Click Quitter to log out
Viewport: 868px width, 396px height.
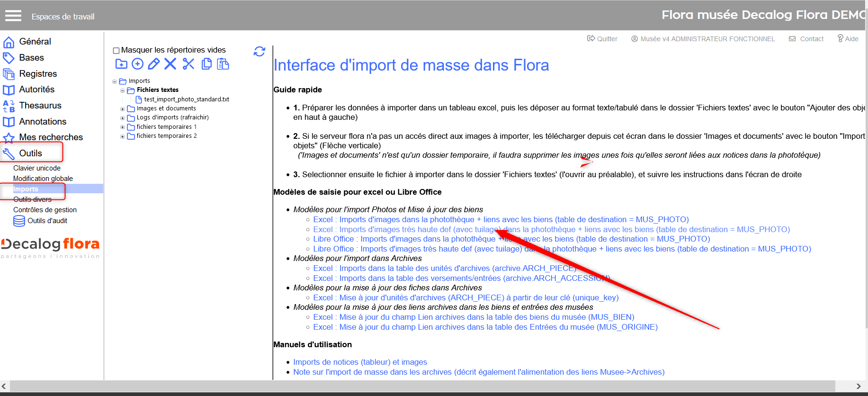pyautogui.click(x=602, y=39)
